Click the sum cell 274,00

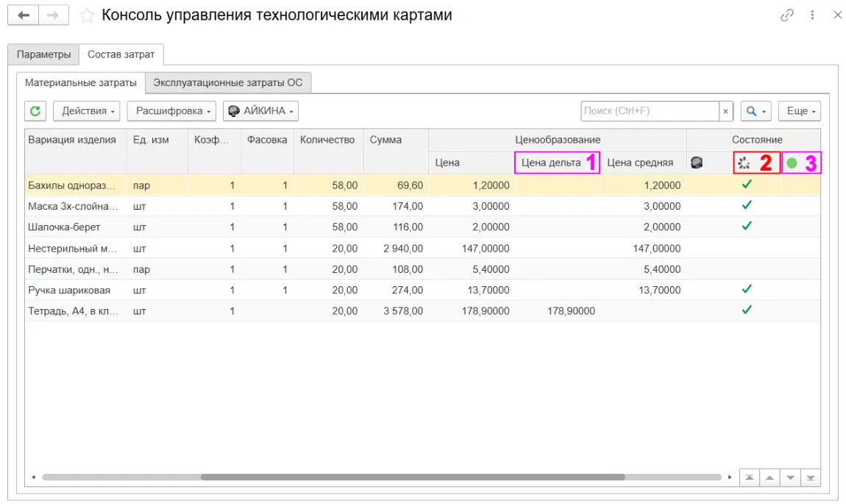tap(408, 291)
